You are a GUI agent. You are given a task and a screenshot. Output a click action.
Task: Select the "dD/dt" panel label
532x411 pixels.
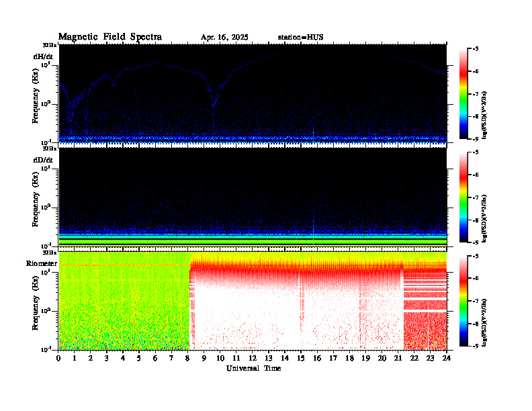pyautogui.click(x=43, y=160)
